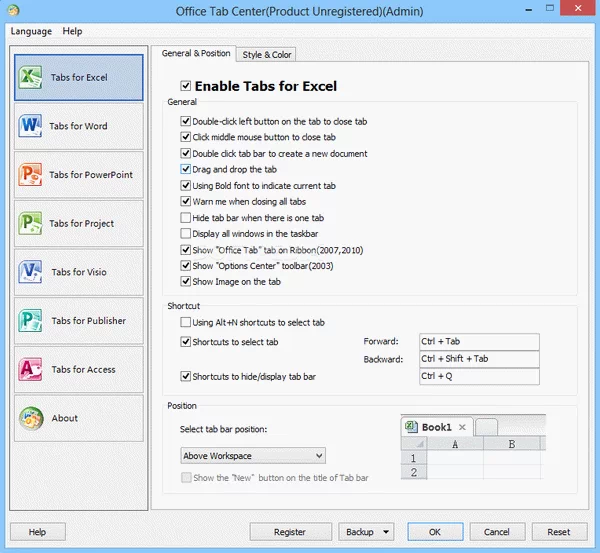The height and width of the screenshot is (553, 600).
Task: Open the About icon in sidebar
Action: point(31,418)
